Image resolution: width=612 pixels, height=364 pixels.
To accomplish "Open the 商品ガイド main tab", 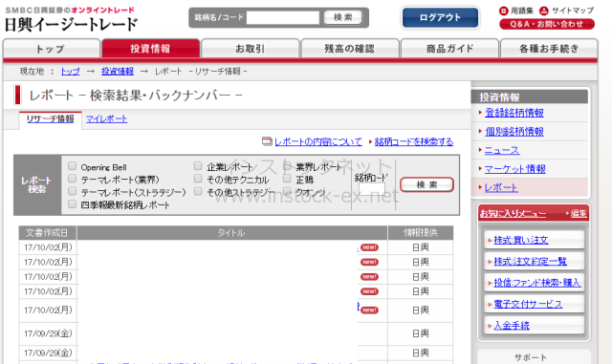I will (x=449, y=49).
